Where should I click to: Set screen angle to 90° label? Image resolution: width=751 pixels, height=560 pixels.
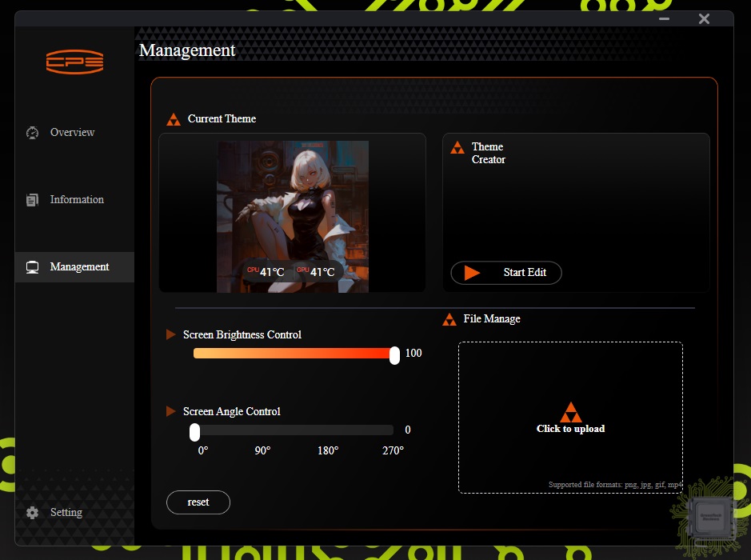262,450
